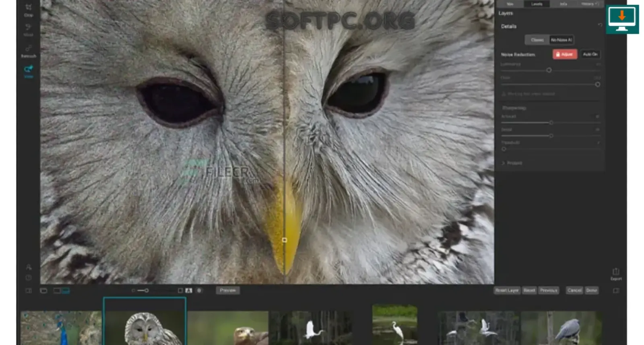The height and width of the screenshot is (345, 644).
Task: Select the single view layout icon
Action: click(57, 290)
